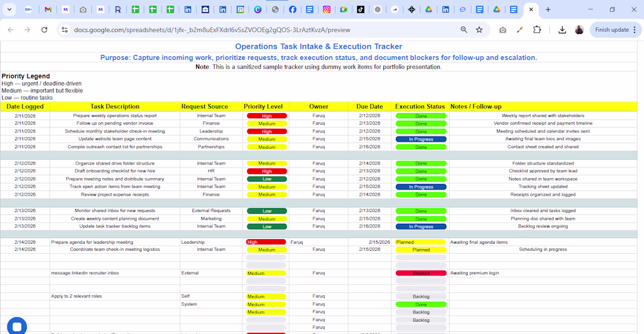This screenshot has height=334, width=644.
Task: Open High priority chip for onboarding checklist
Action: 266,171
